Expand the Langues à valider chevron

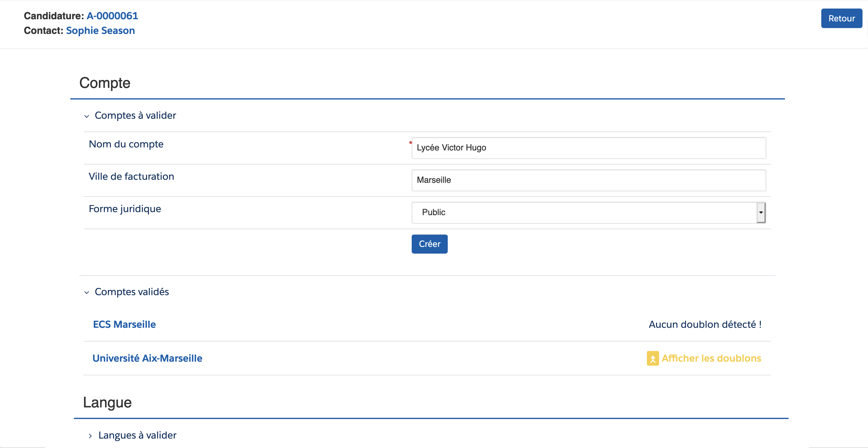90,435
